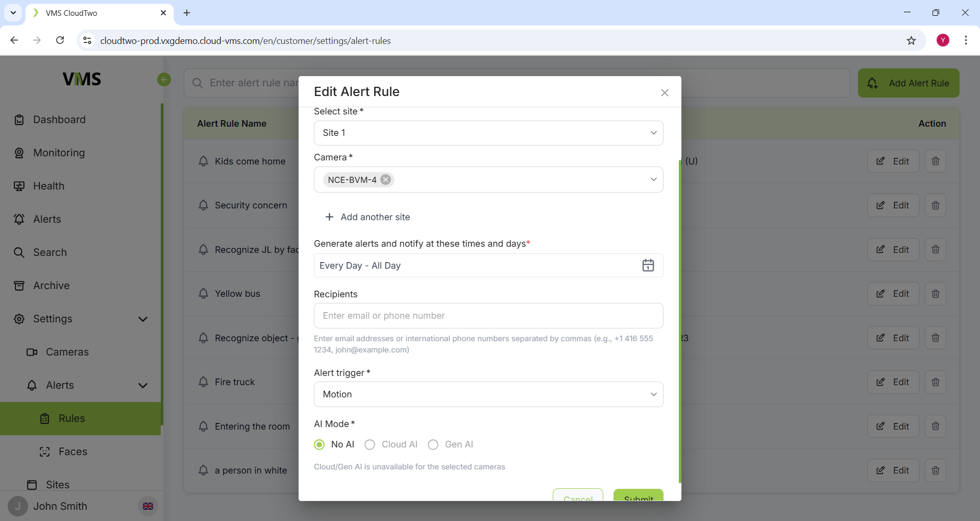Open the schedule calendar icon
This screenshot has height=521, width=980.
tap(648, 266)
